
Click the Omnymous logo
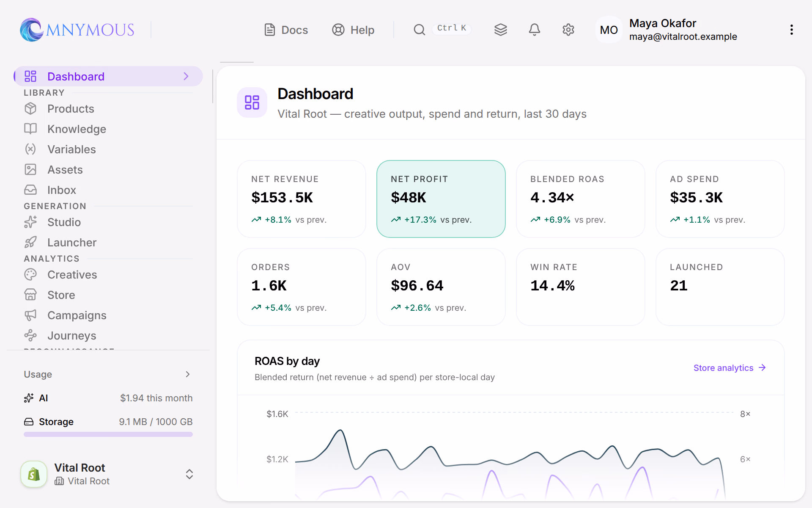[x=77, y=30]
